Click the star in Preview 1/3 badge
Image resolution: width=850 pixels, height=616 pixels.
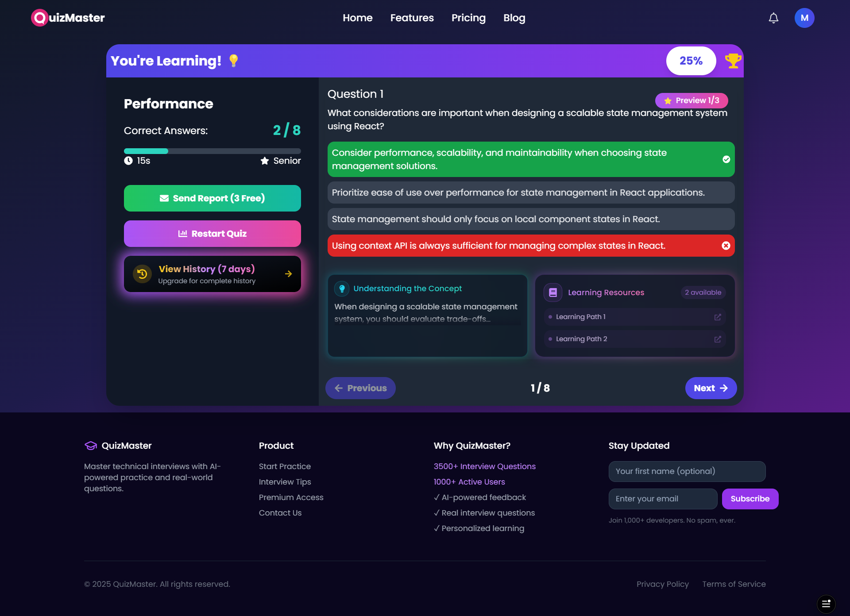tap(668, 101)
